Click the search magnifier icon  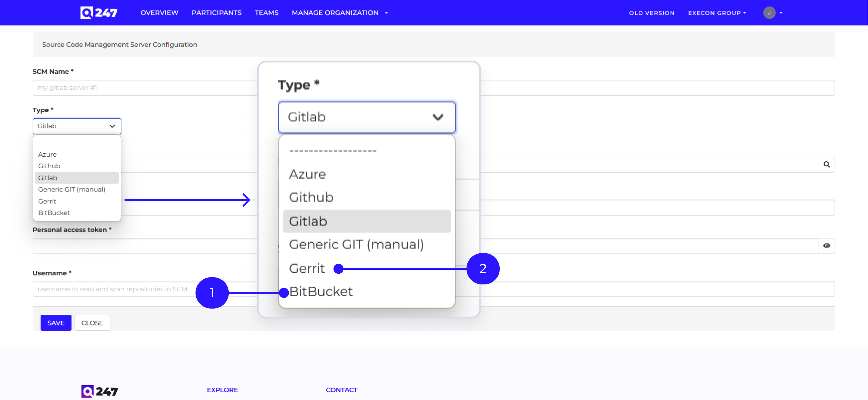826,165
